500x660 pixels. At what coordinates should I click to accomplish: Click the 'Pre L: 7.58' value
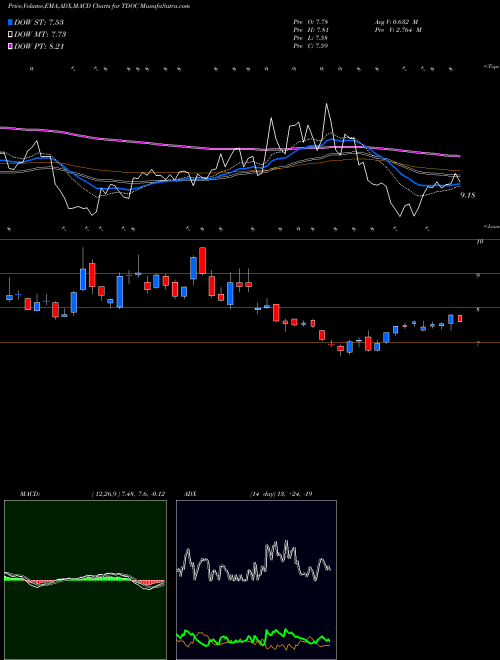coord(311,38)
